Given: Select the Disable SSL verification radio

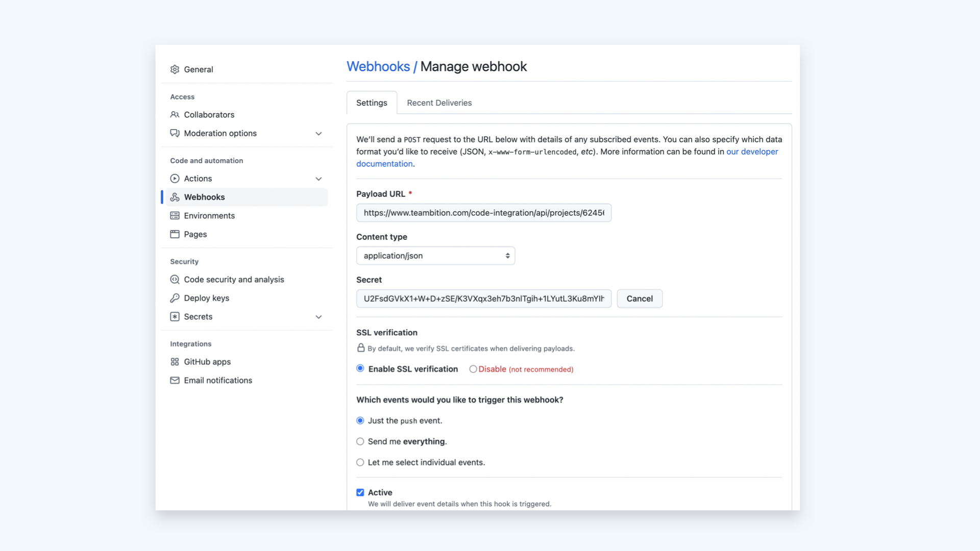Looking at the screenshot, I should pyautogui.click(x=473, y=369).
